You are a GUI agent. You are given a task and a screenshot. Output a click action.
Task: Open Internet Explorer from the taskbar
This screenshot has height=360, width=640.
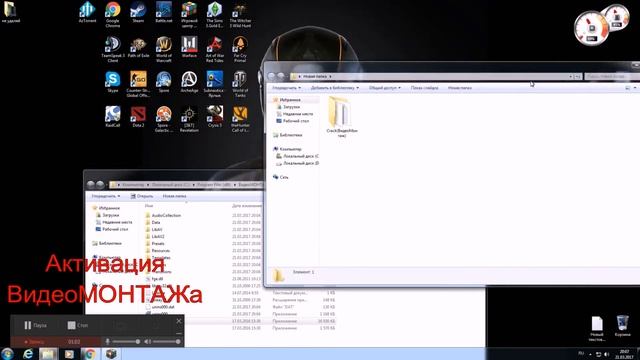click(28, 353)
